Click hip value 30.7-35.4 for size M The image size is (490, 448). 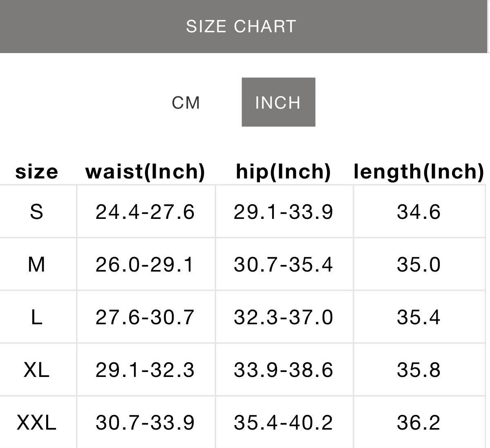(x=283, y=265)
